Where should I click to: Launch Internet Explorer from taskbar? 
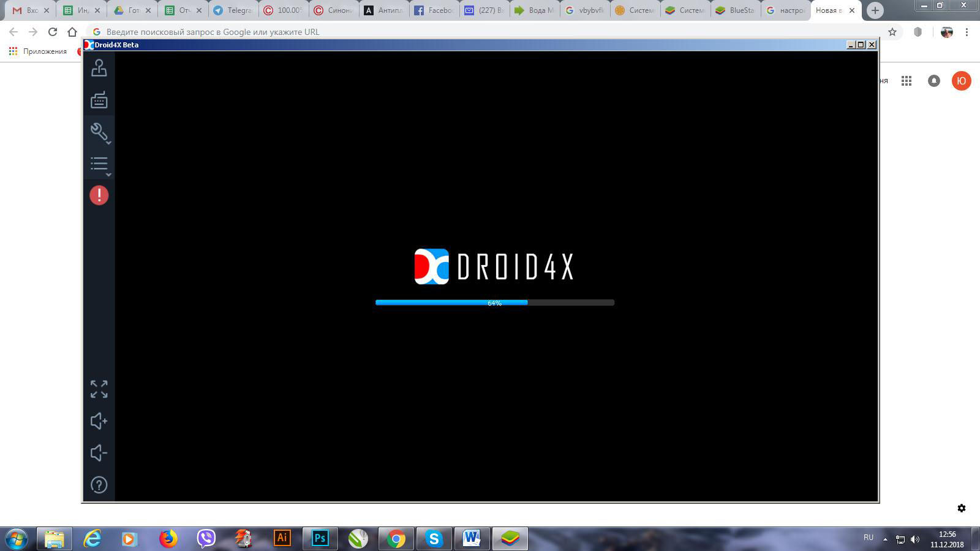click(x=92, y=539)
